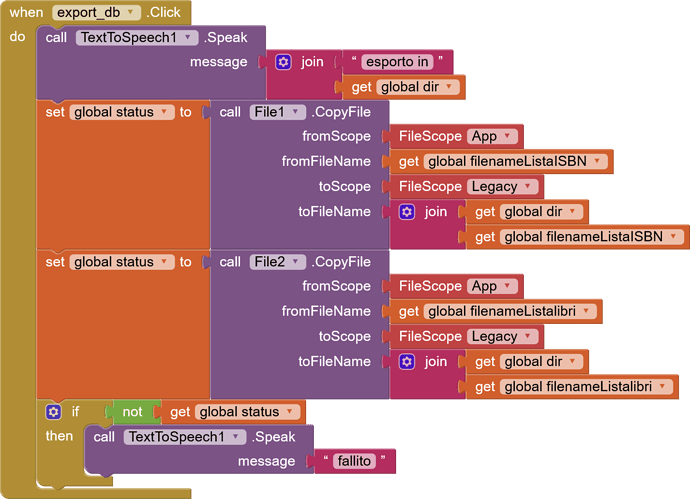
Task: Select the green not logic block
Action: pos(132,412)
